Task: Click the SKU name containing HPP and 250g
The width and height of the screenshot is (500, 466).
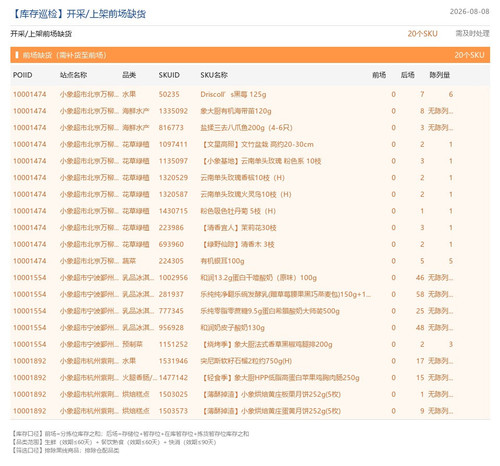Action: pyautogui.click(x=280, y=378)
